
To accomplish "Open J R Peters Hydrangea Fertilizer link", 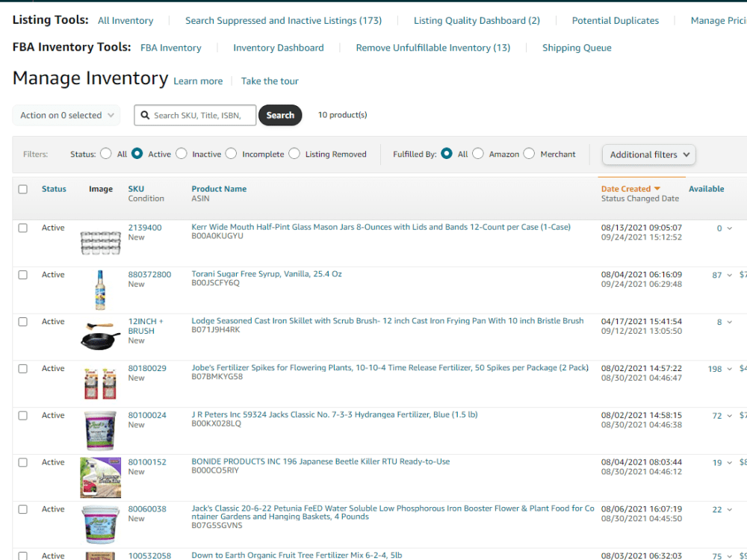I will [335, 414].
